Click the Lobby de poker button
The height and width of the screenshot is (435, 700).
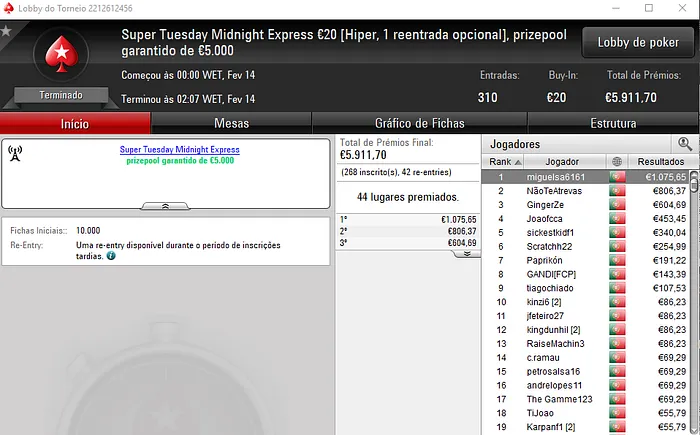coord(638,42)
